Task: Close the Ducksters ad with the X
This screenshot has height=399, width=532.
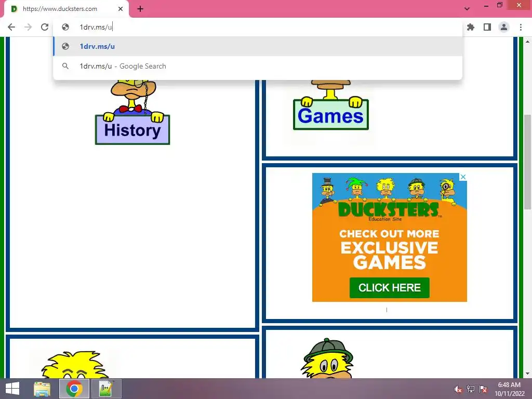Action: [x=463, y=177]
